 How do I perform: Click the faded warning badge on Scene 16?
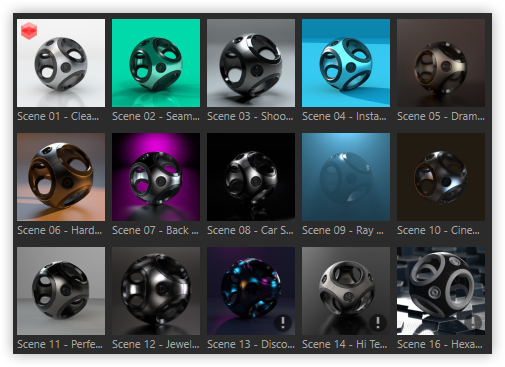tap(473, 322)
